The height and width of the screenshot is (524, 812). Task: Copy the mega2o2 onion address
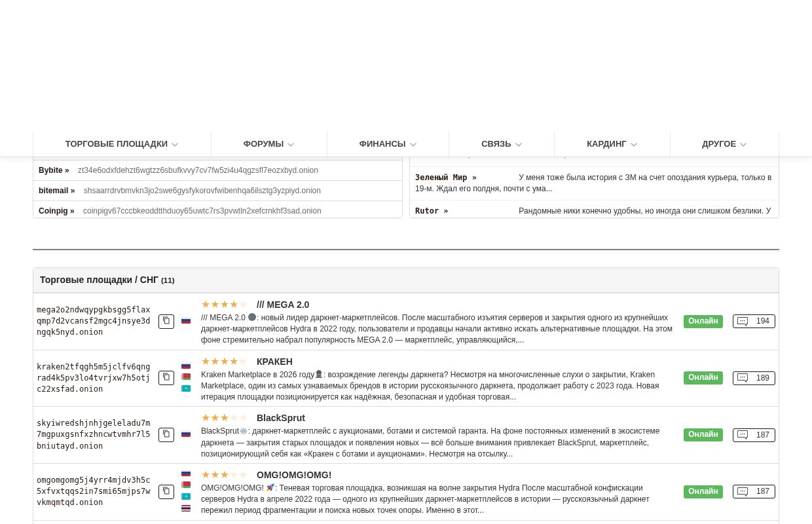click(166, 321)
